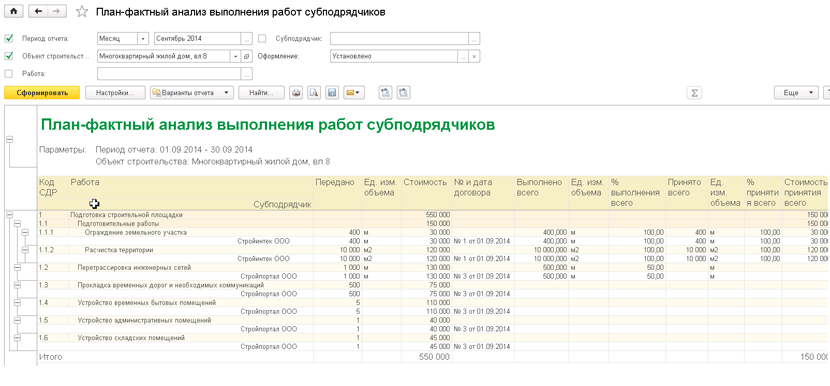
Task: Enable the Работа filter checkbox
Action: pos(8,74)
